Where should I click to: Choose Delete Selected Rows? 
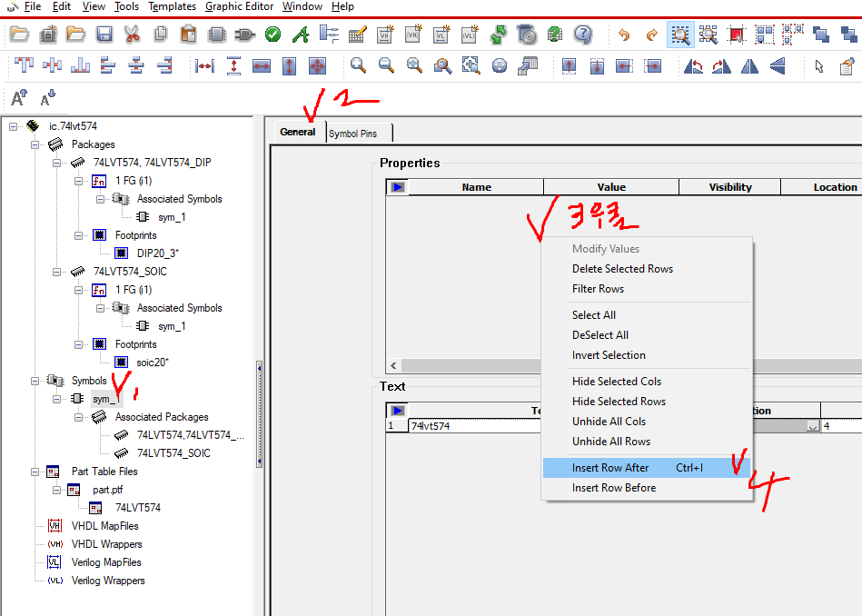(647, 269)
